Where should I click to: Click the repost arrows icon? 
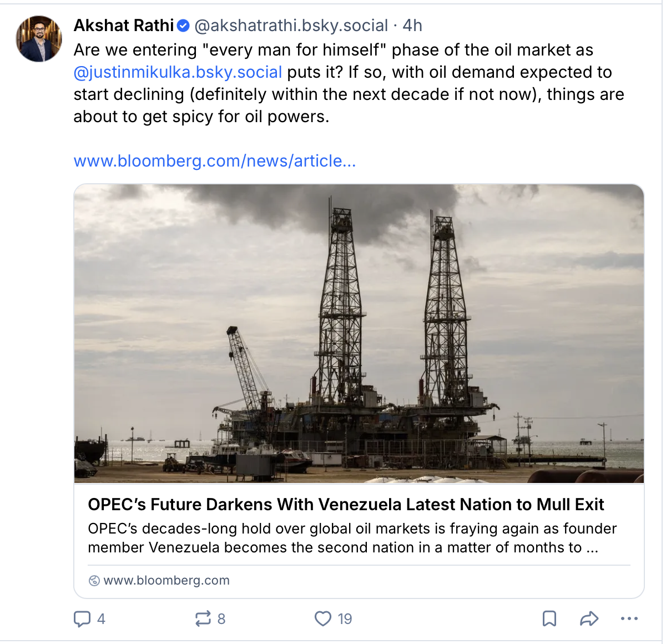tap(203, 618)
